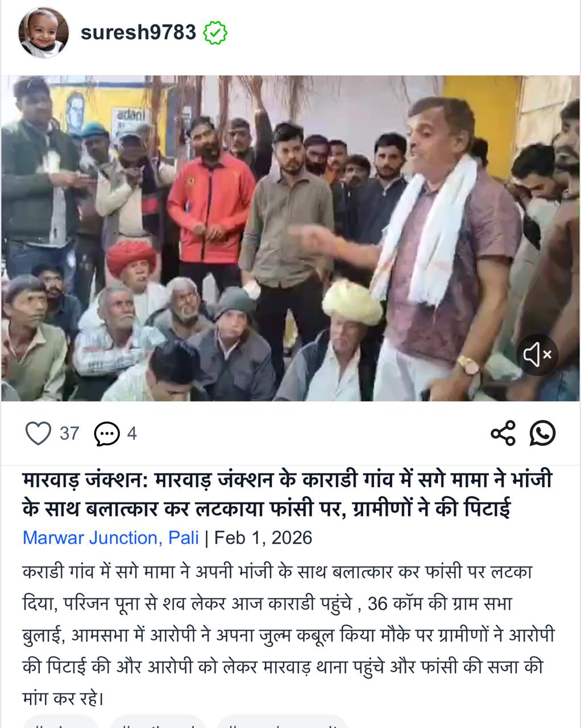
Task: Tap the Hindi description paragraph below the date
Action: (288, 635)
